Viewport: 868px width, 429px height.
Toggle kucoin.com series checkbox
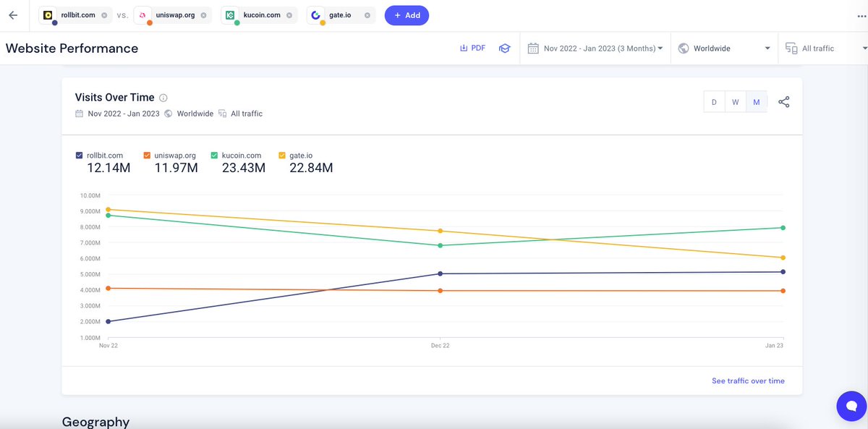(x=214, y=156)
